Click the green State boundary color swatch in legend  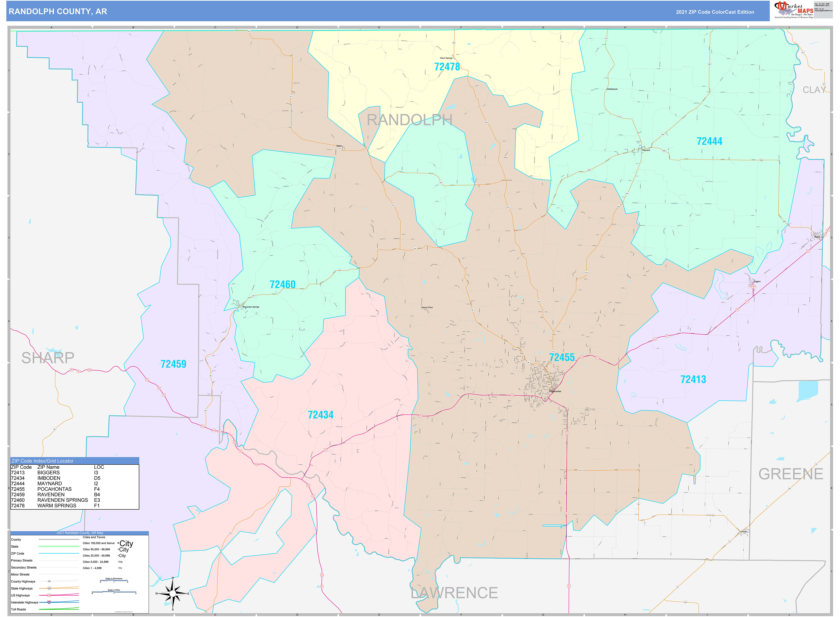click(59, 547)
